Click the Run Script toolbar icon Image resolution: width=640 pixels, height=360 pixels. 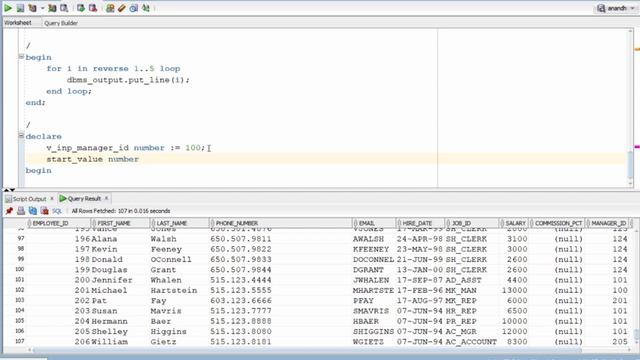(x=20, y=8)
